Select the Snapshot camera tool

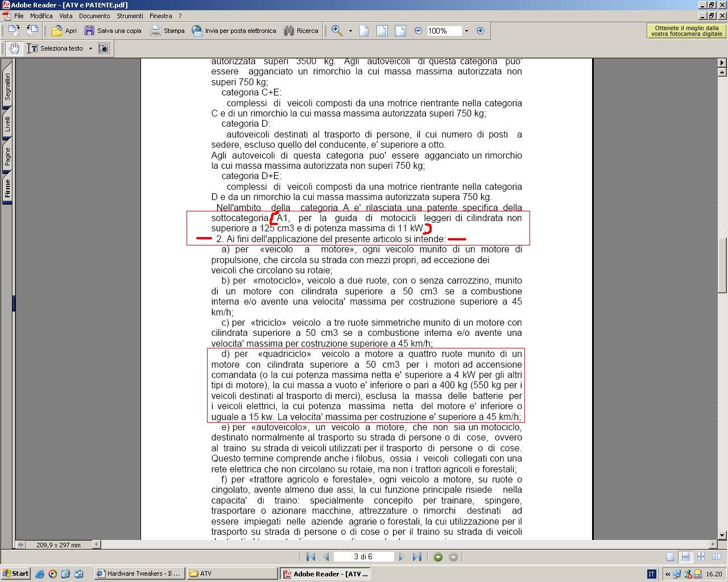tap(104, 48)
